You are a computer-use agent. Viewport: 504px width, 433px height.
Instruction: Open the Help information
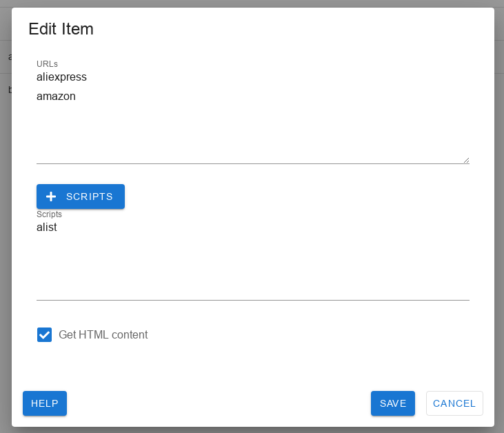click(x=45, y=403)
